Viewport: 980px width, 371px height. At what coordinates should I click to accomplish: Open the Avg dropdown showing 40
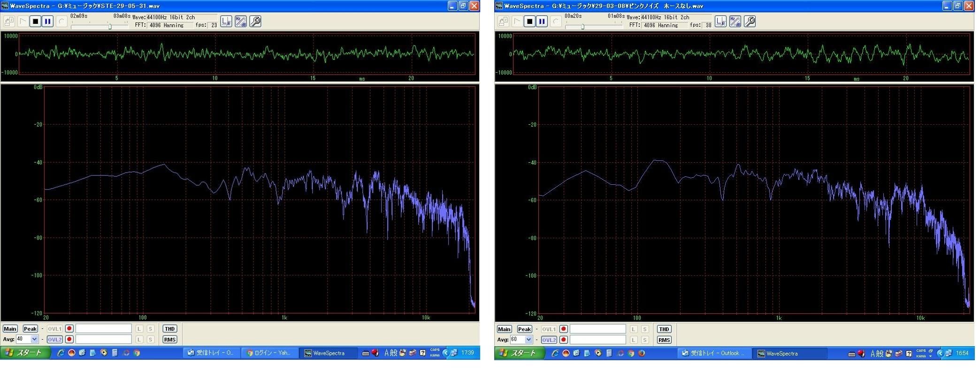pos(34,339)
